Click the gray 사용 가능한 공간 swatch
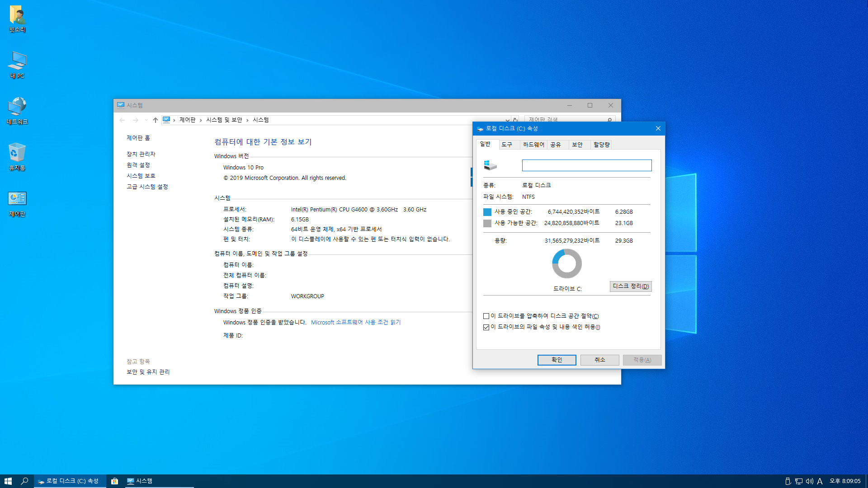The width and height of the screenshot is (868, 488). pos(487,223)
